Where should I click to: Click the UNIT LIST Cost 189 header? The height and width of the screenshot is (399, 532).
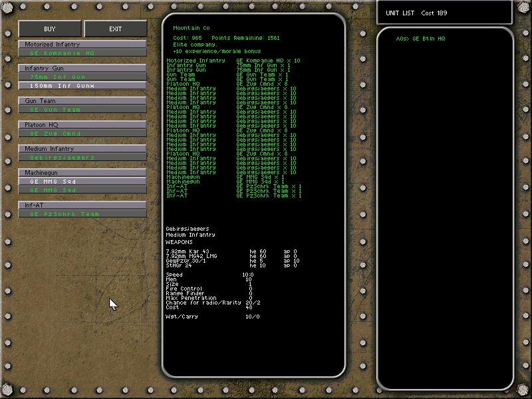click(x=416, y=13)
